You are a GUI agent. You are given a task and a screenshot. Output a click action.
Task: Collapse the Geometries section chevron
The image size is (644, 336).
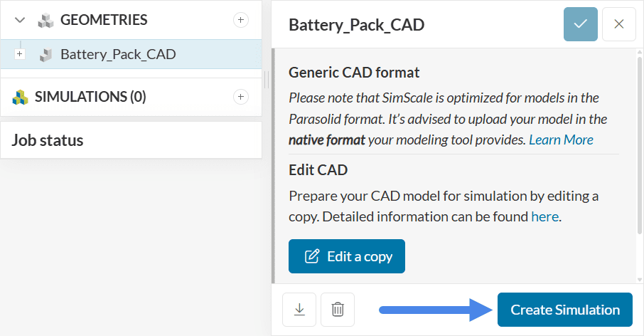coord(20,20)
